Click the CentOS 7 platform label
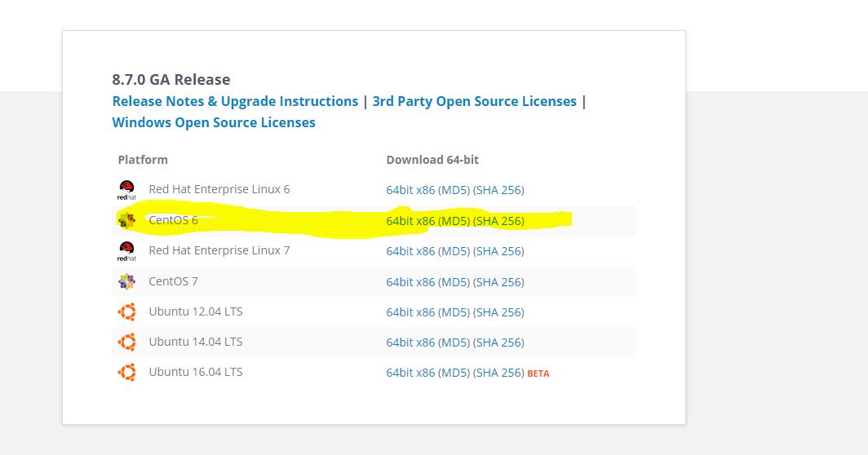Image resolution: width=868 pixels, height=455 pixels. pyautogui.click(x=173, y=282)
